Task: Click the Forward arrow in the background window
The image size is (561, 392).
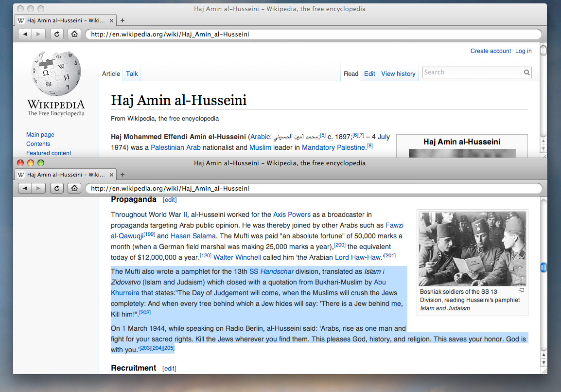Action: (38, 34)
